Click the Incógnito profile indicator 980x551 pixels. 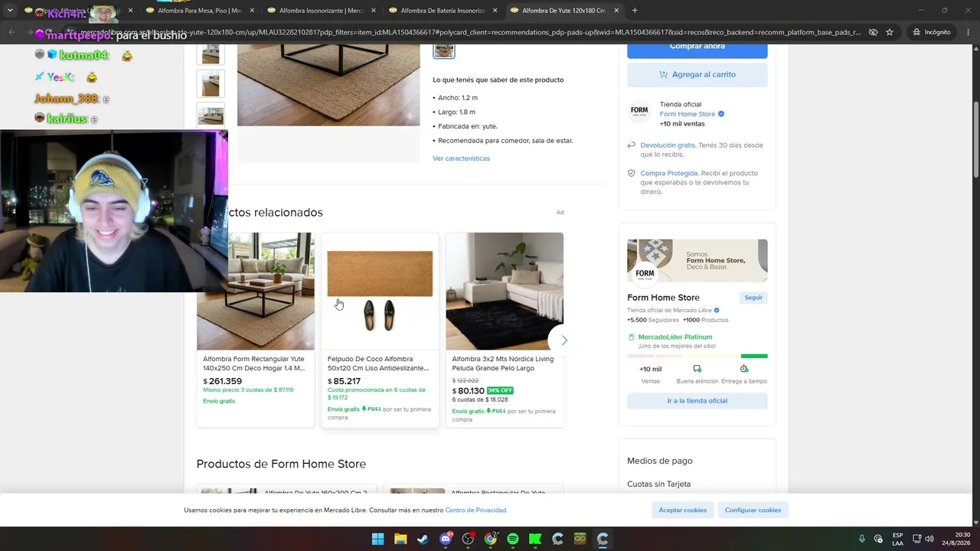tap(932, 32)
